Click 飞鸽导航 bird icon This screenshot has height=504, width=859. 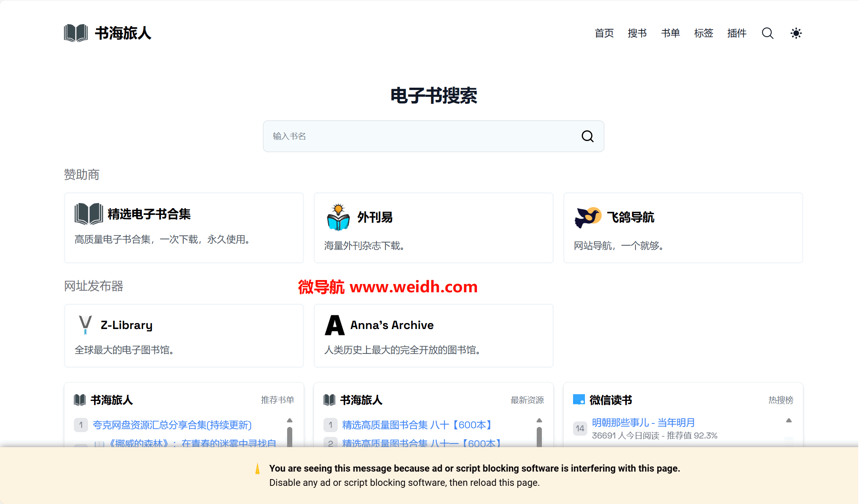click(x=588, y=217)
